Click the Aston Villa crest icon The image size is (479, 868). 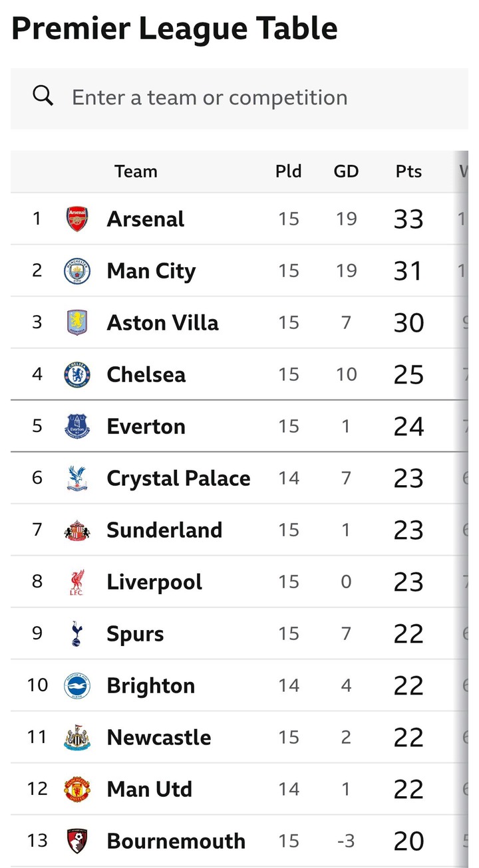77,322
